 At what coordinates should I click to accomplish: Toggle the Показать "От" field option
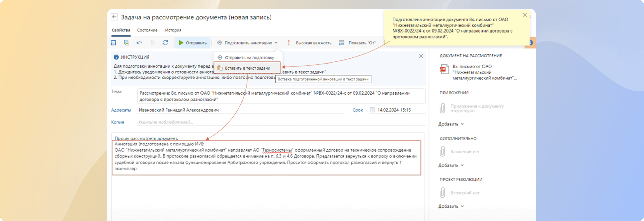point(357,43)
